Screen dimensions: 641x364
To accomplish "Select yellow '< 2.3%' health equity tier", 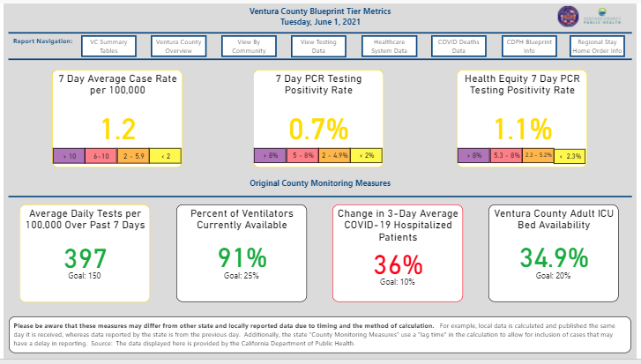I will (570, 157).
